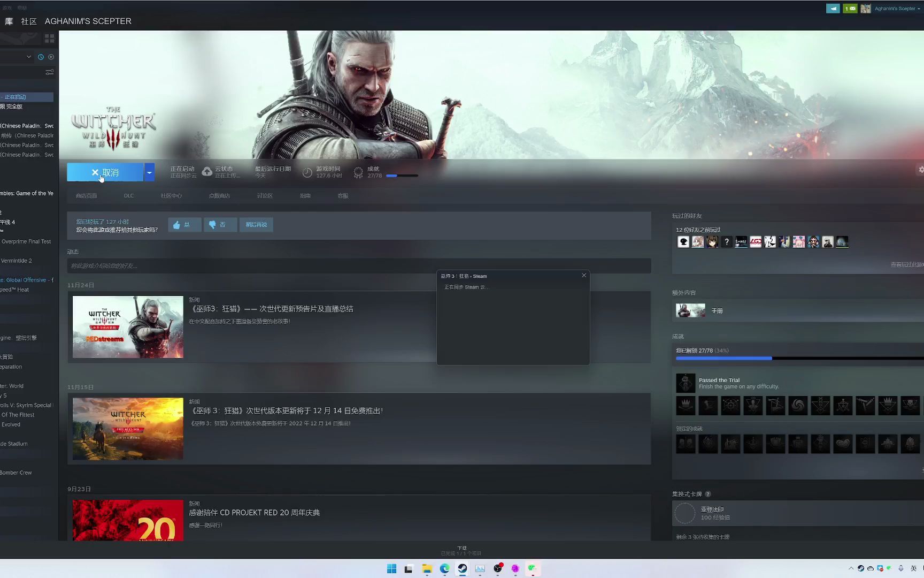
Task: Open the grid view icon near the top left
Action: click(x=49, y=38)
